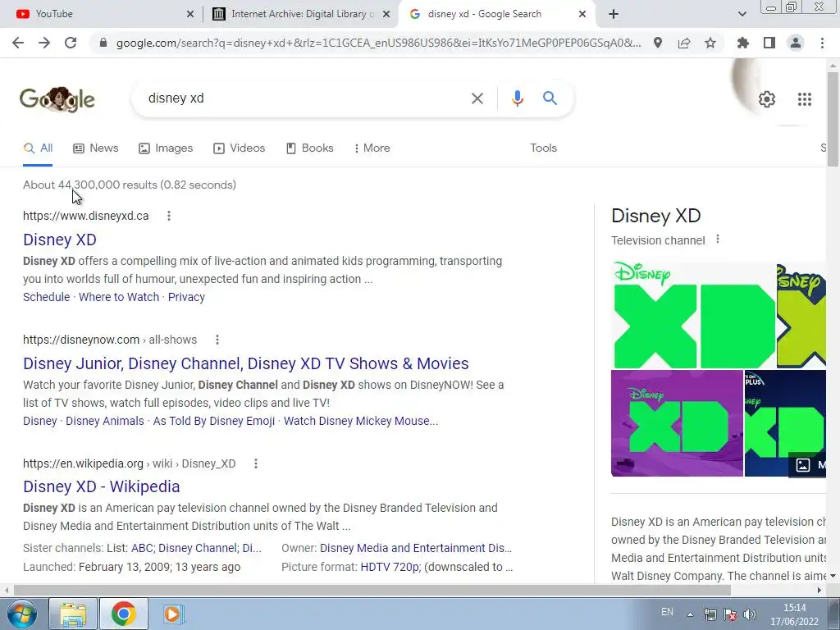Open the Chrome profile avatar

796,43
